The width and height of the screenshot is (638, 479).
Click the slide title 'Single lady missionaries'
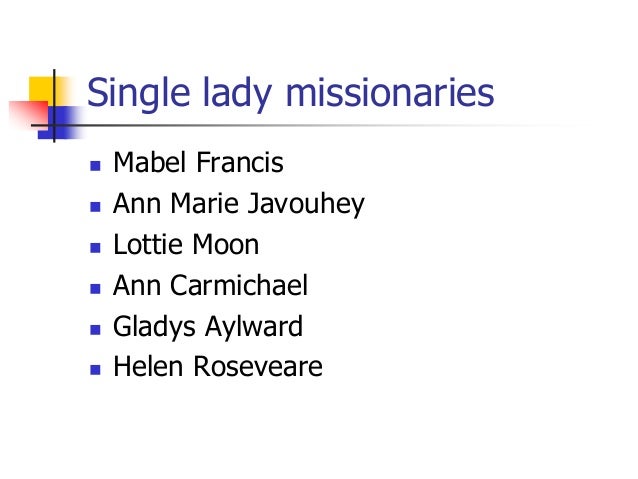point(290,94)
